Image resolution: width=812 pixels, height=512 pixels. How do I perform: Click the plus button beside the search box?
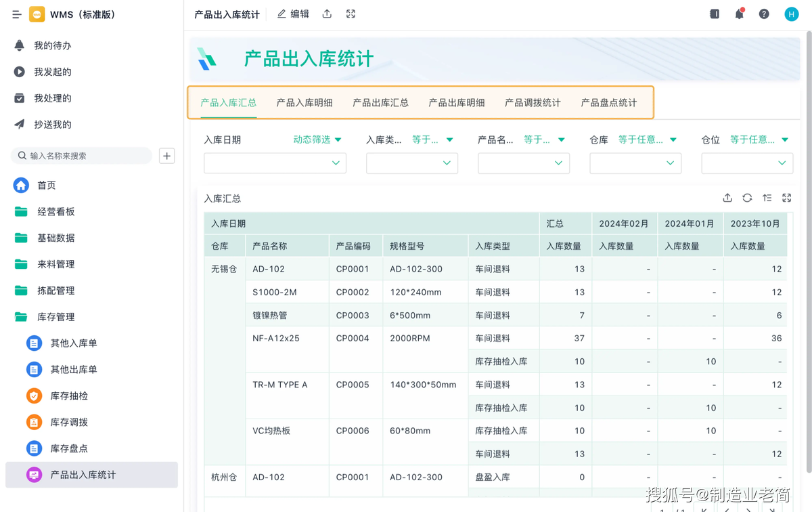pyautogui.click(x=167, y=156)
